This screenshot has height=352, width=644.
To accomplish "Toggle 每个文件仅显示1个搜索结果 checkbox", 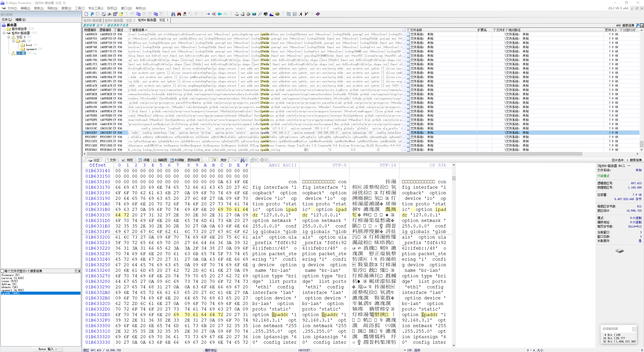I will (2, 271).
